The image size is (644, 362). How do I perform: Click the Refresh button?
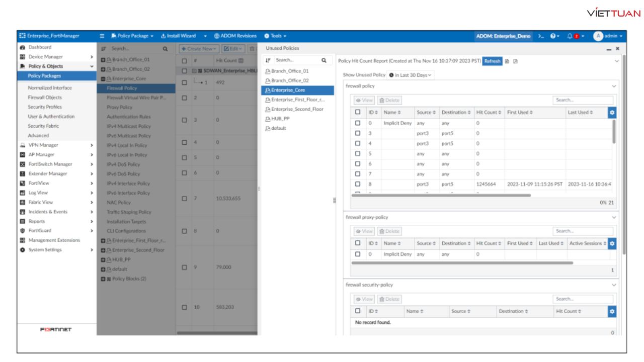(x=492, y=61)
